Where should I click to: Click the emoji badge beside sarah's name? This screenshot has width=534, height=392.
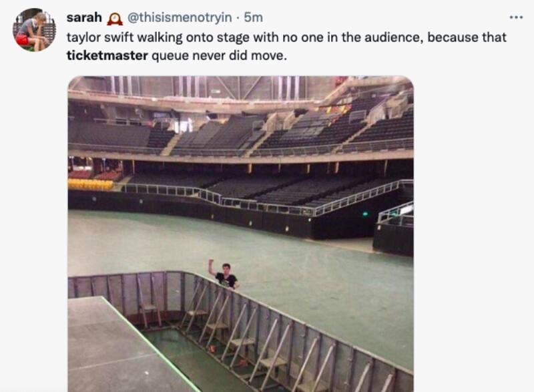(x=113, y=18)
